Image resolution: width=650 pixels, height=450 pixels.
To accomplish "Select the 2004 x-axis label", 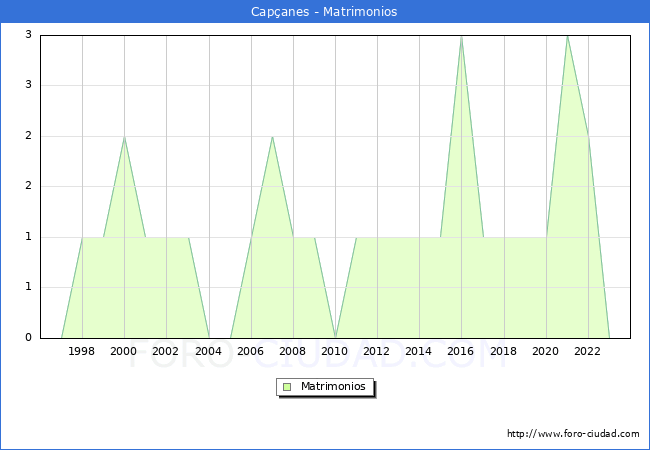I will 208,351.
